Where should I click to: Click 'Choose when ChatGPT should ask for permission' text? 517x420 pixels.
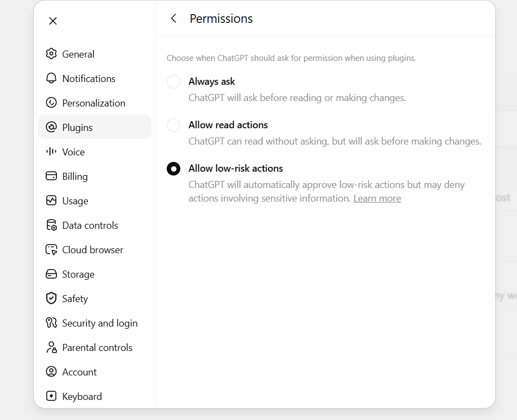291,58
